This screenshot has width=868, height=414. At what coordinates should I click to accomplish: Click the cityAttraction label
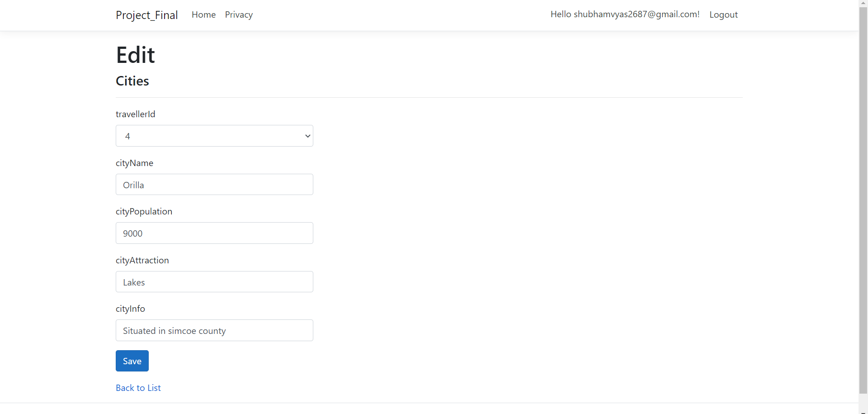[x=142, y=260]
